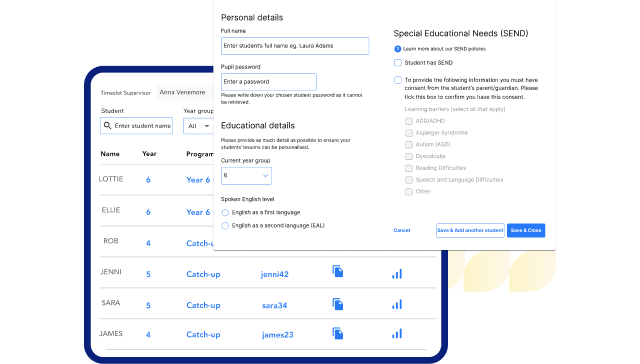The image size is (640, 364).
Task: Click student name ROB
Action: pos(111,241)
